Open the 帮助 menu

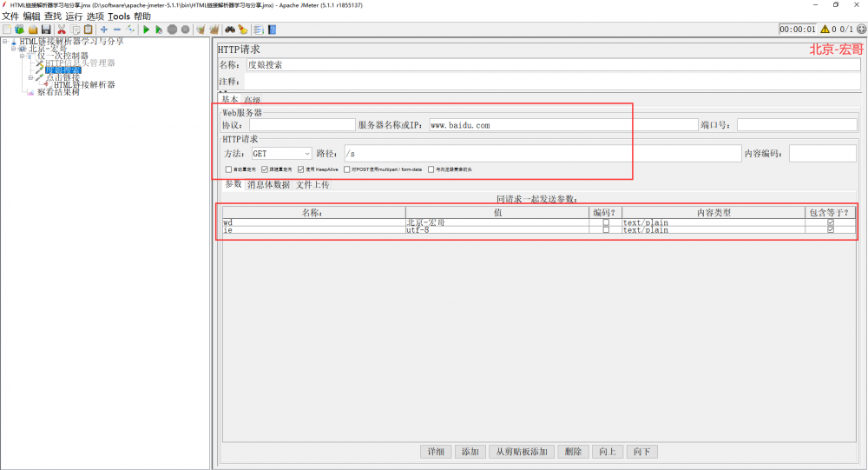142,17
